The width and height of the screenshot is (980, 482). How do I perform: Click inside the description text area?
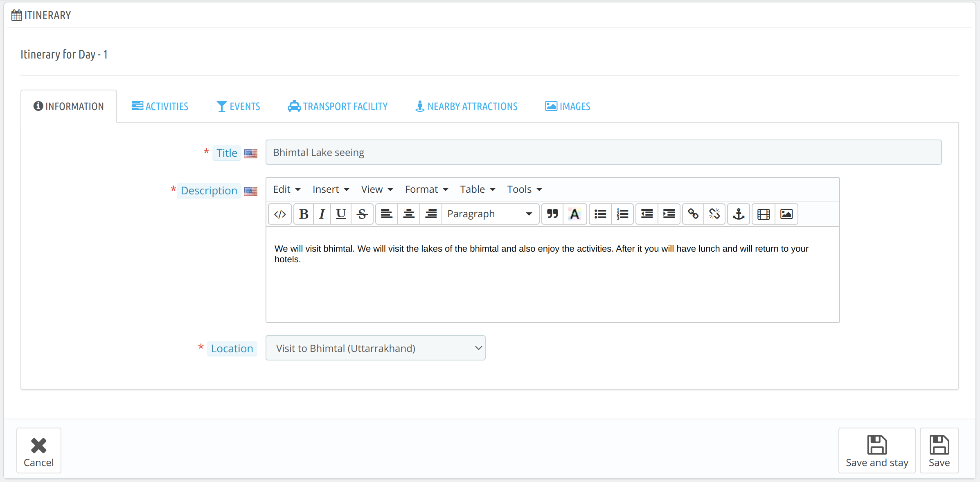pyautogui.click(x=552, y=275)
